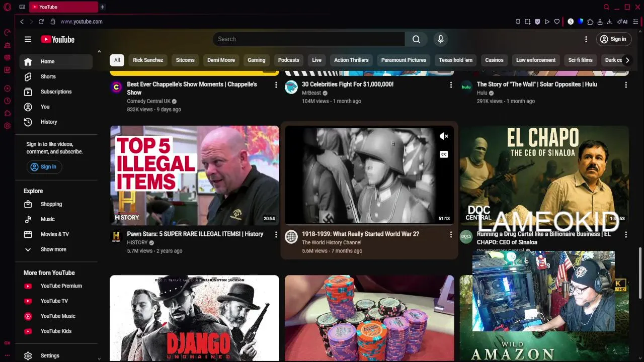Take a snapshot with the capture icon
Image resolution: width=644 pixels, height=362 pixels.
[527, 22]
